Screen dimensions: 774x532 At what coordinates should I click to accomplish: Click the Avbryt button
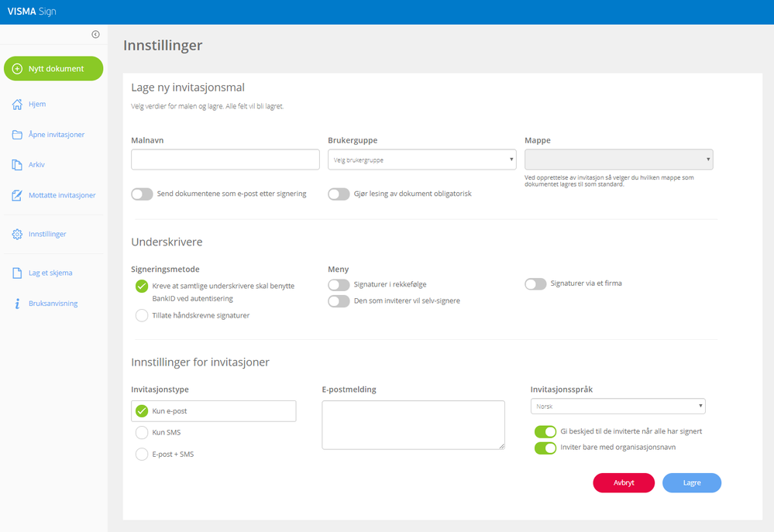pyautogui.click(x=624, y=482)
